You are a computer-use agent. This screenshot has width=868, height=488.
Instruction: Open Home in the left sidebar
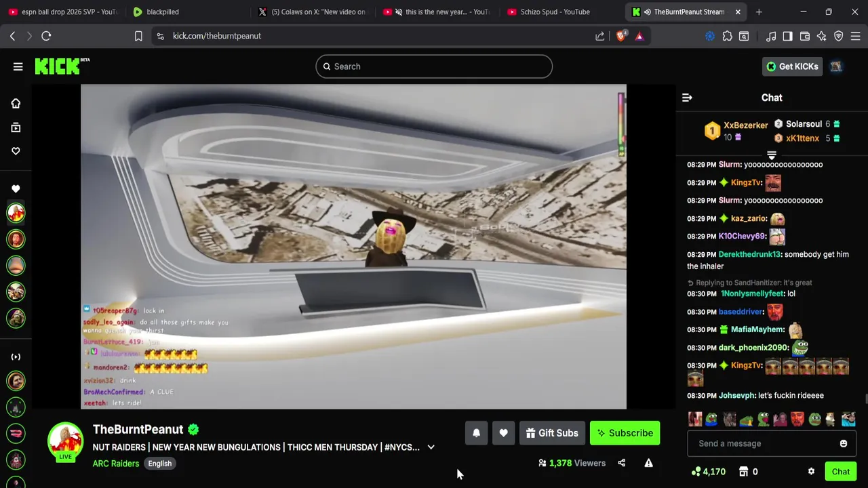coord(16,104)
